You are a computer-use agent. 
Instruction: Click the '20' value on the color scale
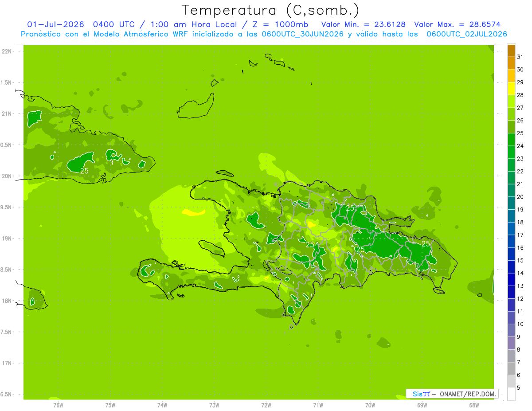pyautogui.click(x=520, y=197)
